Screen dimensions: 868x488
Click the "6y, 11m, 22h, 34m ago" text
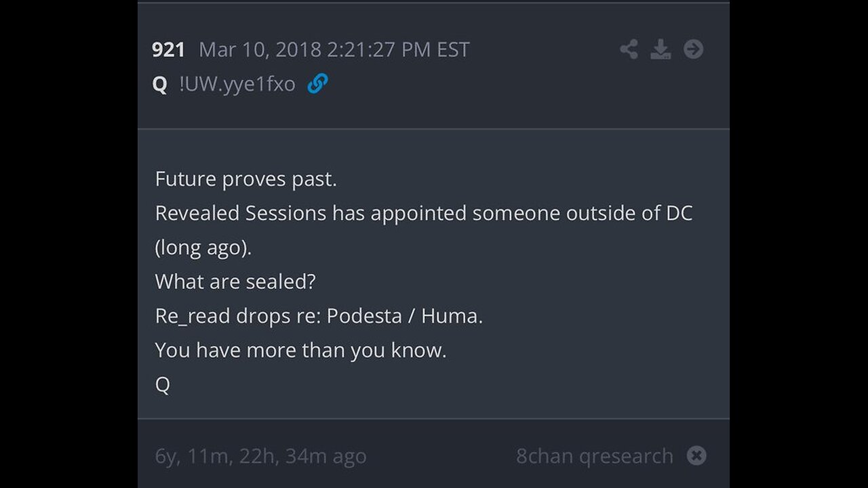coord(261,457)
